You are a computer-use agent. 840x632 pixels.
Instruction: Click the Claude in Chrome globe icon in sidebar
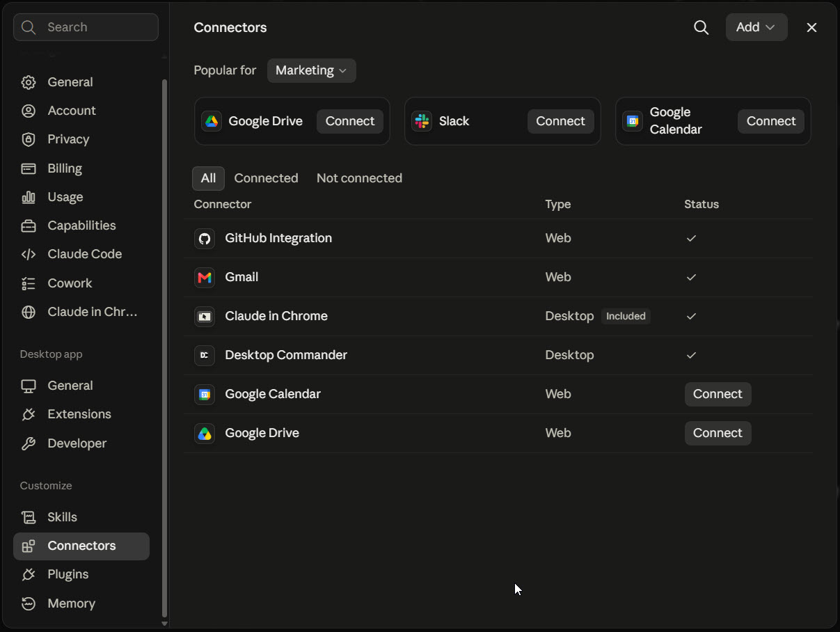(29, 312)
